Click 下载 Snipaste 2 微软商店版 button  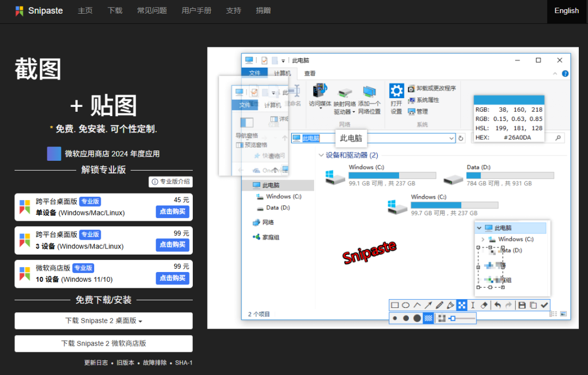[x=103, y=343]
